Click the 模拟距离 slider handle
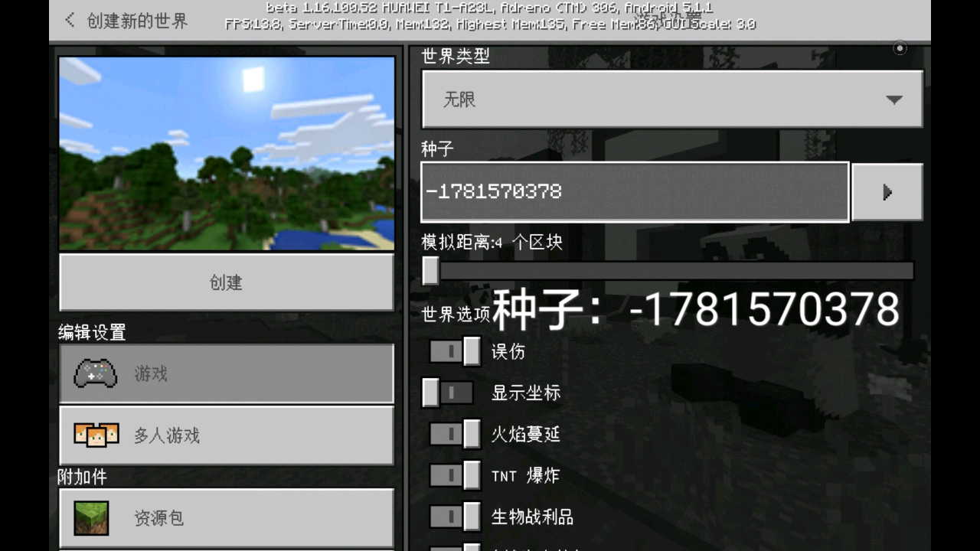980x551 pixels. click(430, 270)
